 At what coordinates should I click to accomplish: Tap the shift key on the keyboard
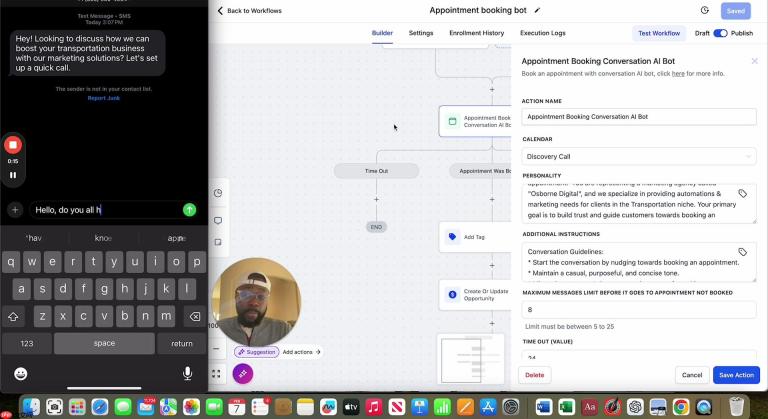tap(13, 317)
